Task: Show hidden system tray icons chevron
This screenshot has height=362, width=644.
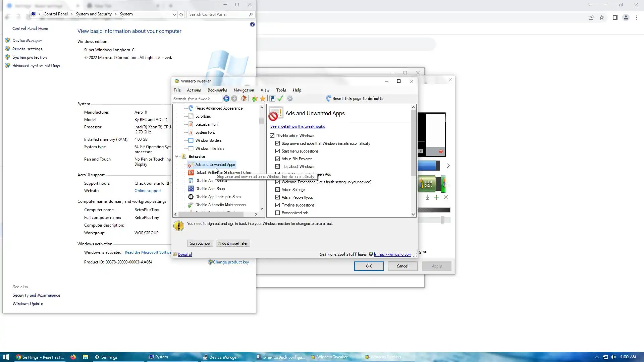Action: point(597,357)
